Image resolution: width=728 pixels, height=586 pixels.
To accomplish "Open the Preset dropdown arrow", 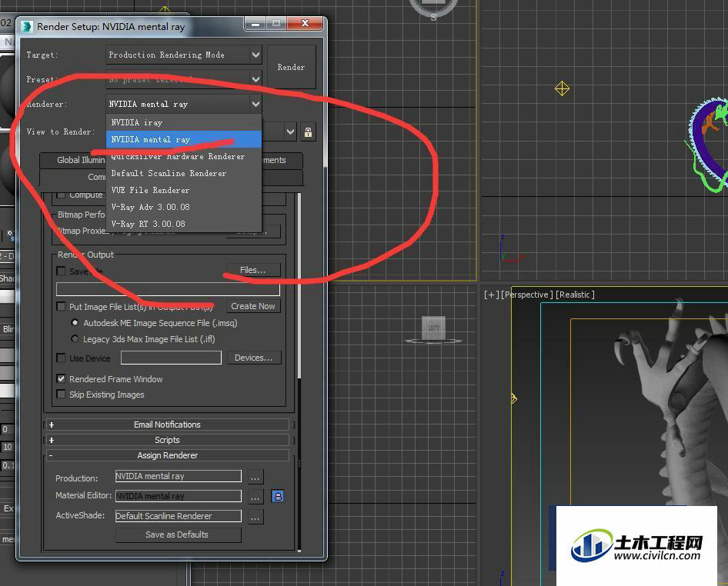I will tap(255, 79).
